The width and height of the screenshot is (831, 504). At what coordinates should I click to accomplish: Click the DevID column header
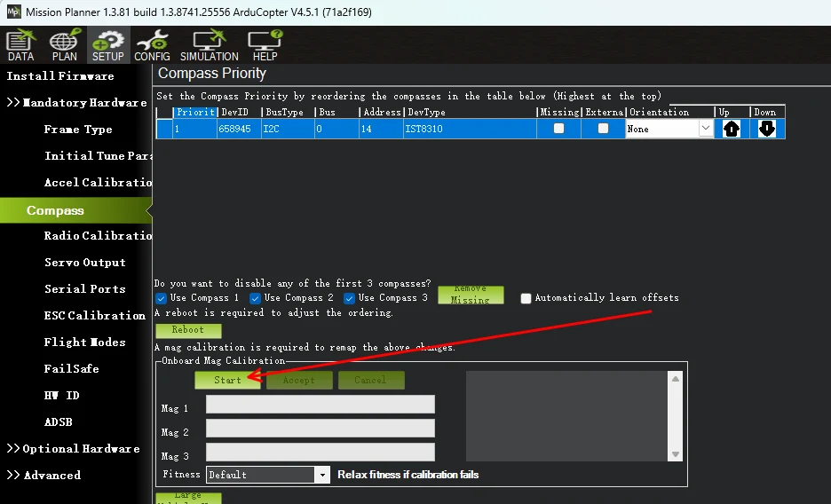point(239,112)
